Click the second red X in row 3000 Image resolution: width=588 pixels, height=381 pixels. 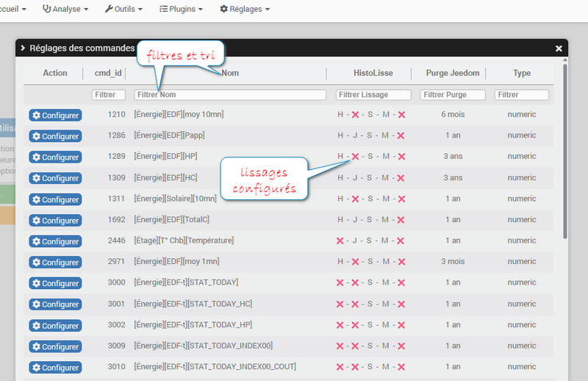pyautogui.click(x=355, y=283)
